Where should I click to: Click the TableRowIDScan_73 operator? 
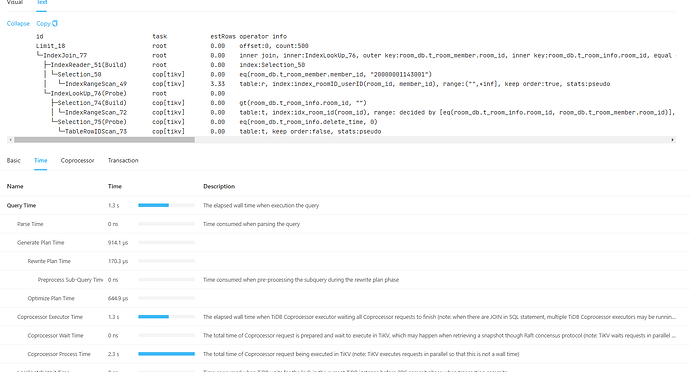[x=96, y=131]
